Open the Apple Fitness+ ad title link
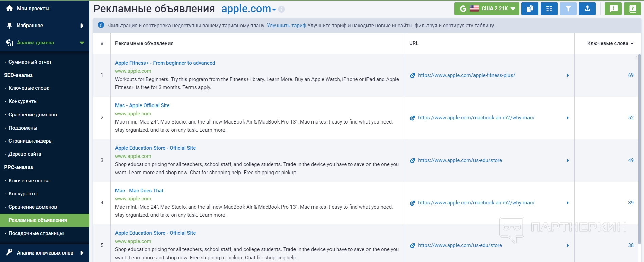 tap(165, 63)
